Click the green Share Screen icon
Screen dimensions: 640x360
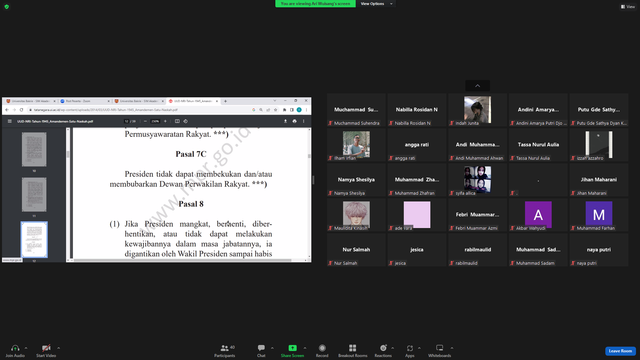[293, 348]
